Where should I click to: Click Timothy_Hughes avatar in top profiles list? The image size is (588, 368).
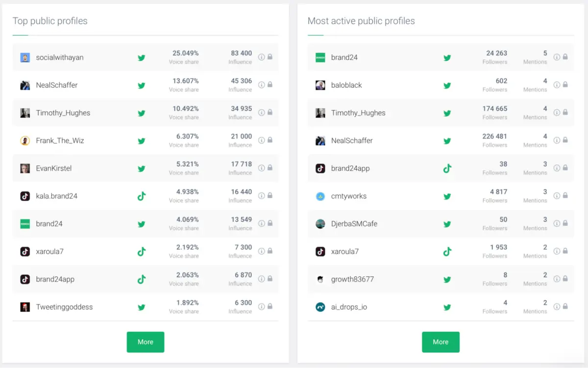pos(25,113)
